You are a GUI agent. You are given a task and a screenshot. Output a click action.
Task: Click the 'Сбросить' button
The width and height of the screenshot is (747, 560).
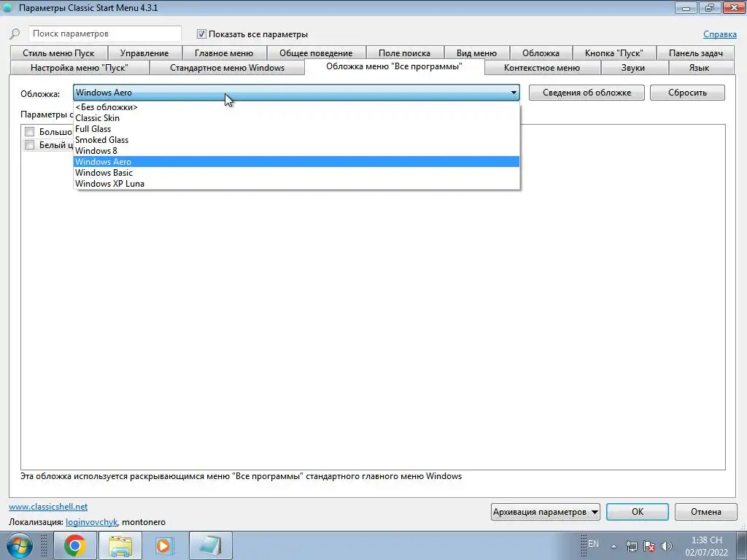coord(687,93)
